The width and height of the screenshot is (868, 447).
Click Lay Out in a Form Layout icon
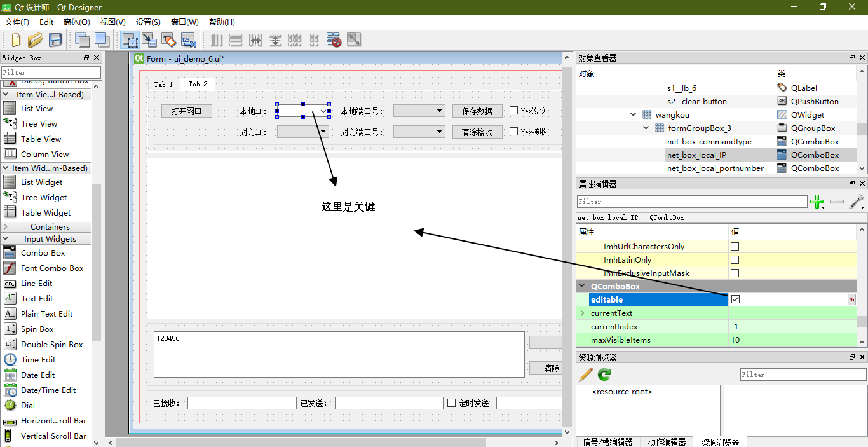click(315, 40)
